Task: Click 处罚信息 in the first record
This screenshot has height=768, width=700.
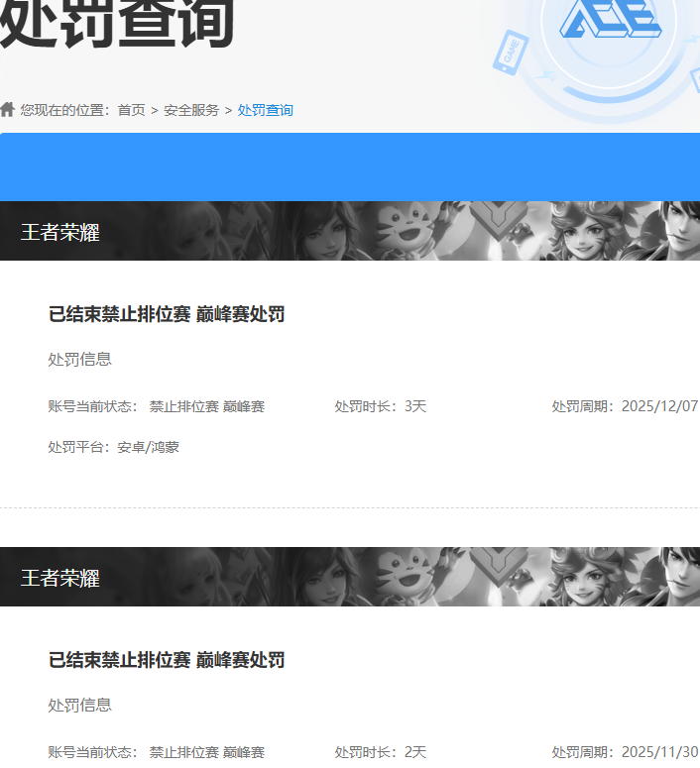Action: 80,359
